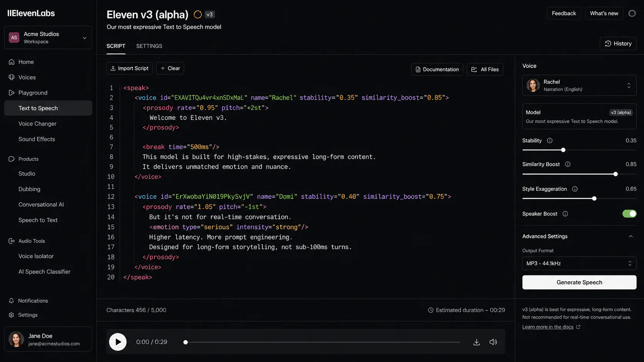644x362 pixels.
Task: Click the Rachel voice avatar thumbnail
Action: coord(533,85)
